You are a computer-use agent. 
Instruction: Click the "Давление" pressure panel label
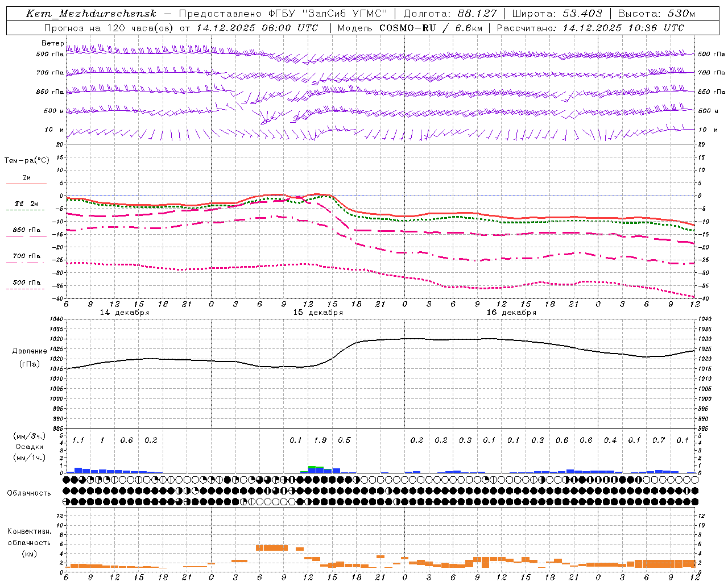pos(29,351)
